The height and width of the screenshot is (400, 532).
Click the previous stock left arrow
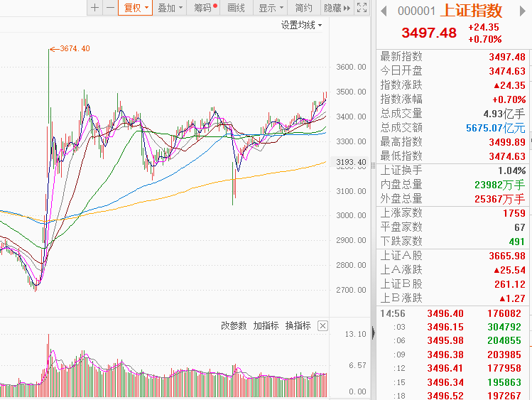384,11
